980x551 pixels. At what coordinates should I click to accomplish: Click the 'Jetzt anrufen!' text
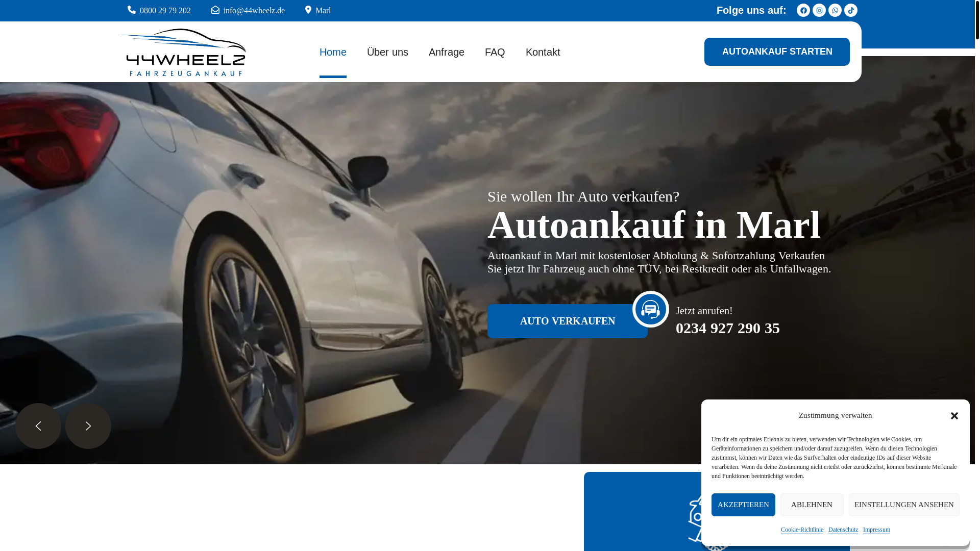click(704, 311)
